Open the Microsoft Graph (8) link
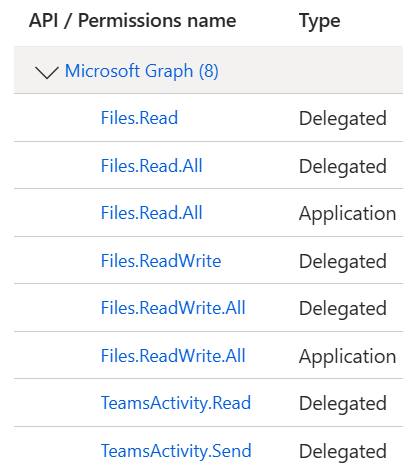Screen dimensions: 403x472 point(142,71)
